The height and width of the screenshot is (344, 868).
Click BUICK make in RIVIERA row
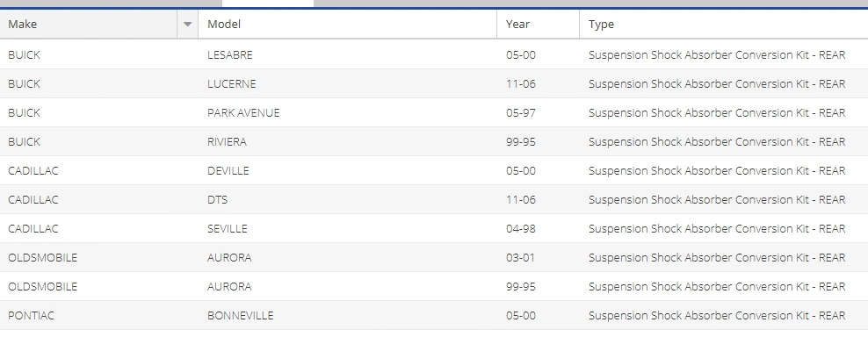pyautogui.click(x=24, y=141)
